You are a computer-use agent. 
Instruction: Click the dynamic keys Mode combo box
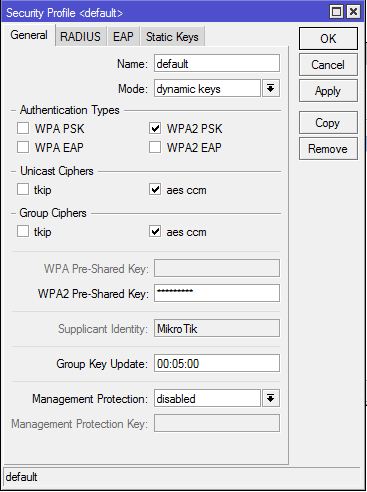tap(207, 88)
